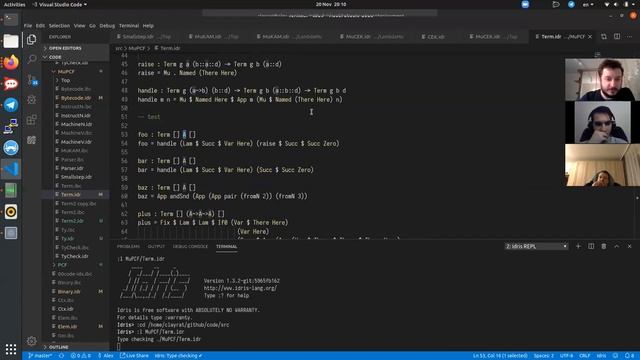
Task: Open Activities overview
Action: pos(14,4)
